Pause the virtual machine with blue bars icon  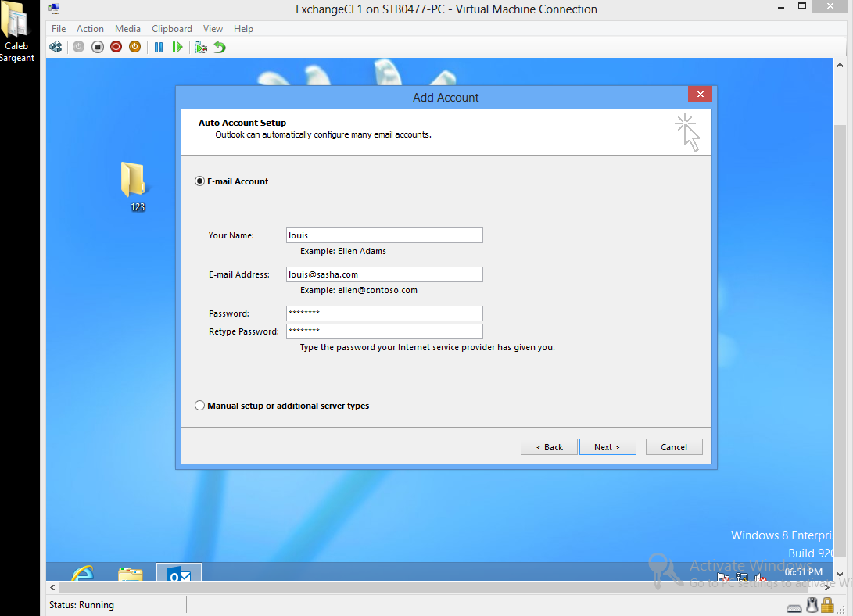click(x=158, y=48)
